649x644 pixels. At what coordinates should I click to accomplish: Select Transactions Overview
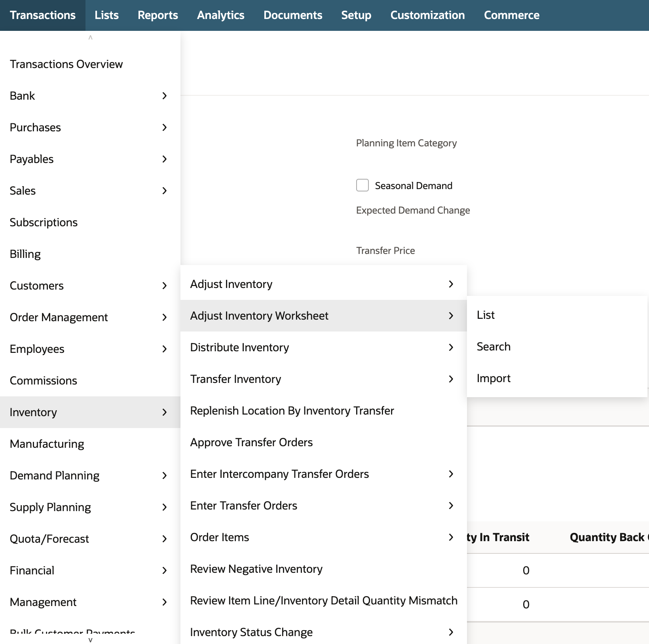90,64
